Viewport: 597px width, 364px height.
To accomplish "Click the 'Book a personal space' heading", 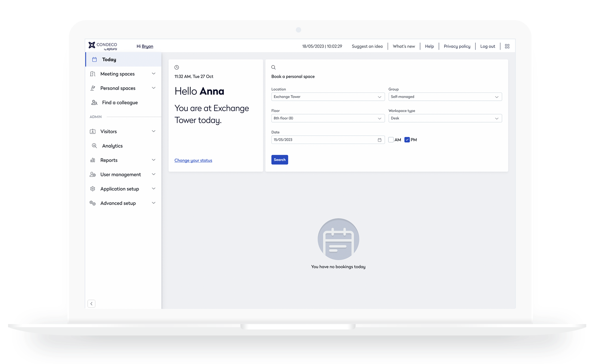I will [x=293, y=76].
